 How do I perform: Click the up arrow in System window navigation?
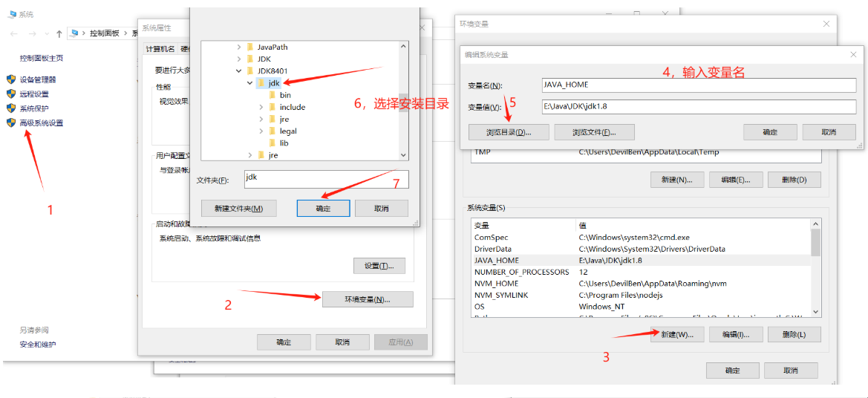coord(59,33)
